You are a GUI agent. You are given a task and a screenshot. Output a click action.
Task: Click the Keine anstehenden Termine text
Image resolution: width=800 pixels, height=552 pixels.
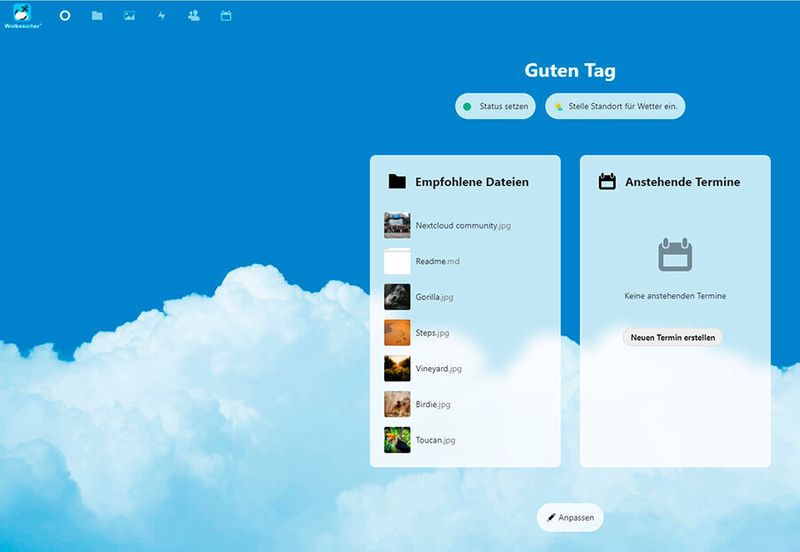(675, 296)
